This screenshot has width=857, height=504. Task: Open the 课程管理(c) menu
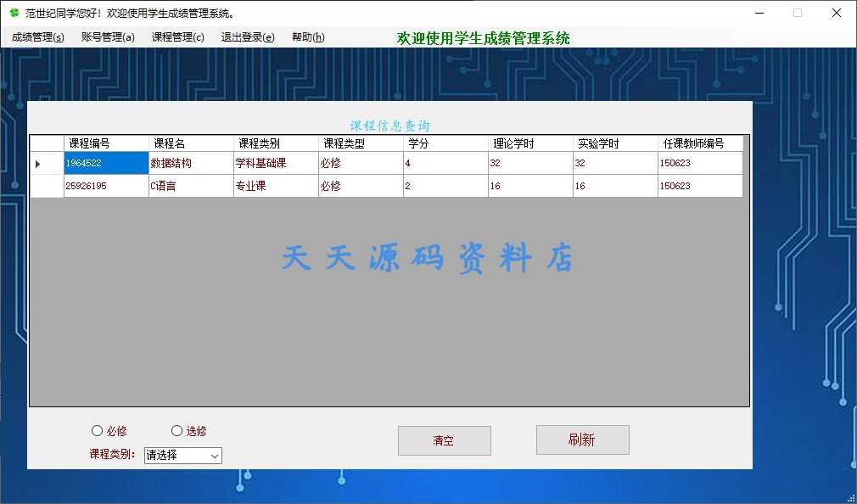177,37
